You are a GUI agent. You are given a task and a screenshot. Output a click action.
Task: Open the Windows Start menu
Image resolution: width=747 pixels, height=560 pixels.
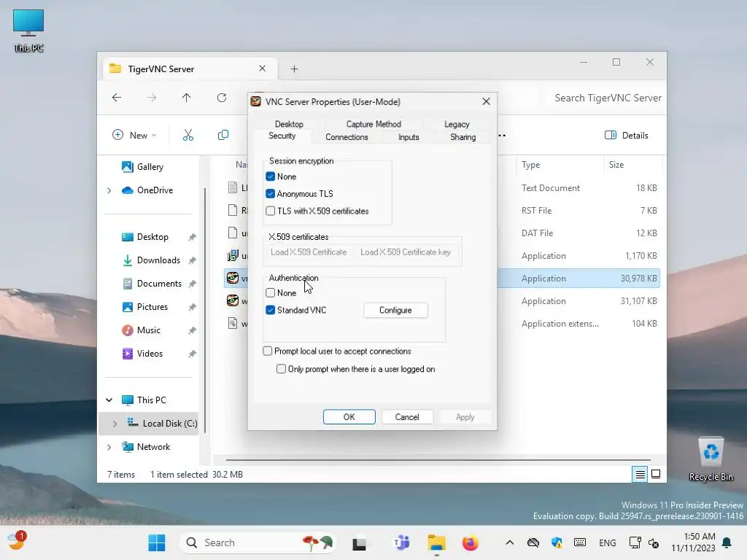click(x=156, y=542)
